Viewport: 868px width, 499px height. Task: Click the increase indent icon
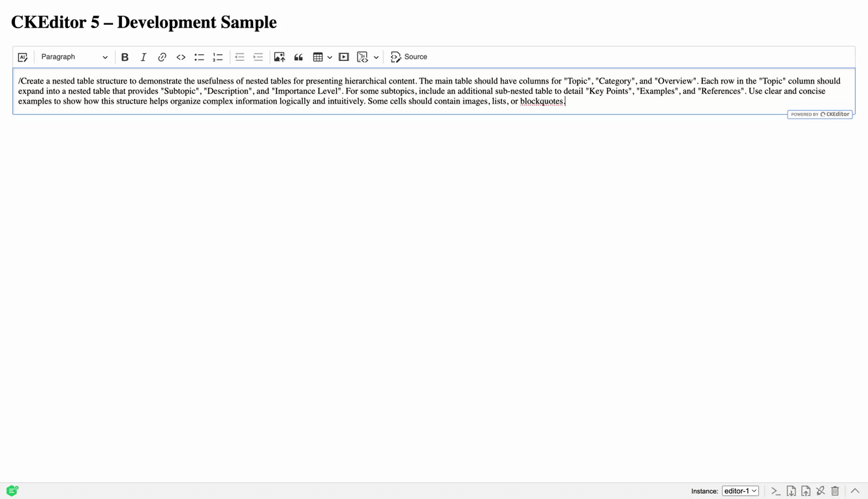tap(258, 57)
